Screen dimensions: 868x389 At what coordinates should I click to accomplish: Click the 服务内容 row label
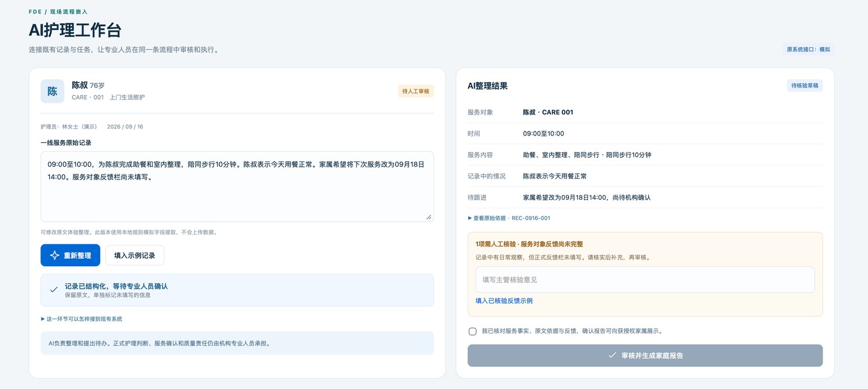[480, 155]
